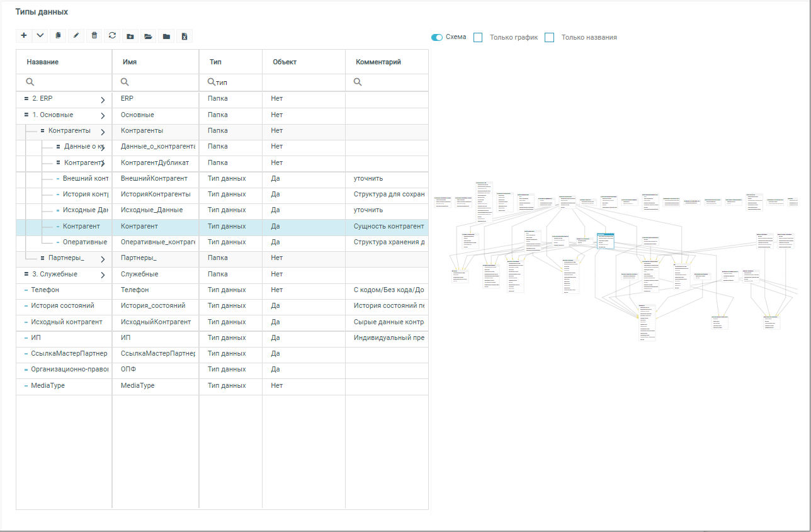
Task: Click the trash delete icon
Action: coord(94,36)
